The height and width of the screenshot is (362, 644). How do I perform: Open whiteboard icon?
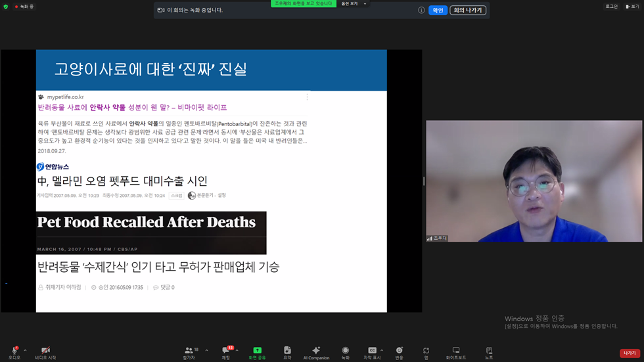click(456, 350)
